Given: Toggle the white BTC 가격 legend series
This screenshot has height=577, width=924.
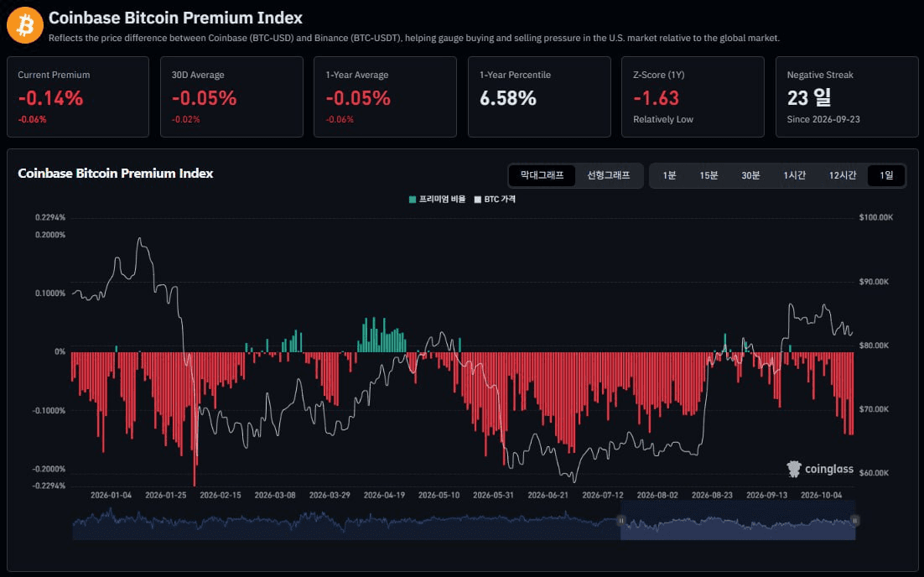Looking at the screenshot, I should coord(495,200).
